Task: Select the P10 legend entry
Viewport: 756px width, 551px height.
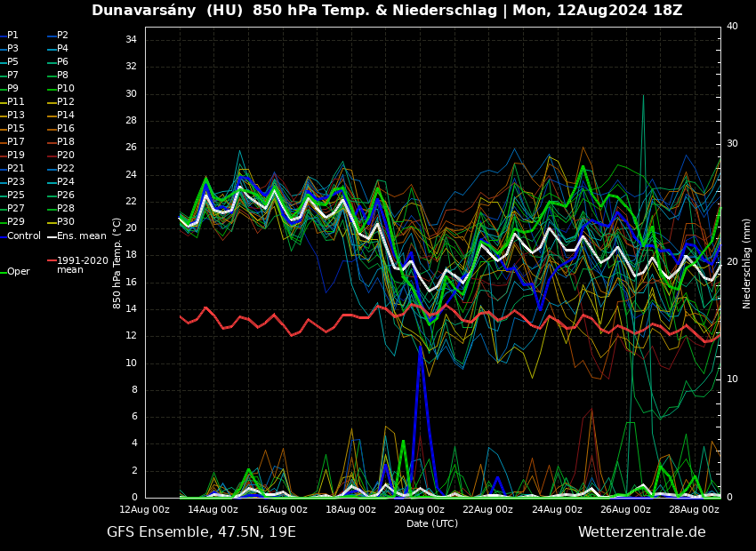Action: click(x=66, y=89)
